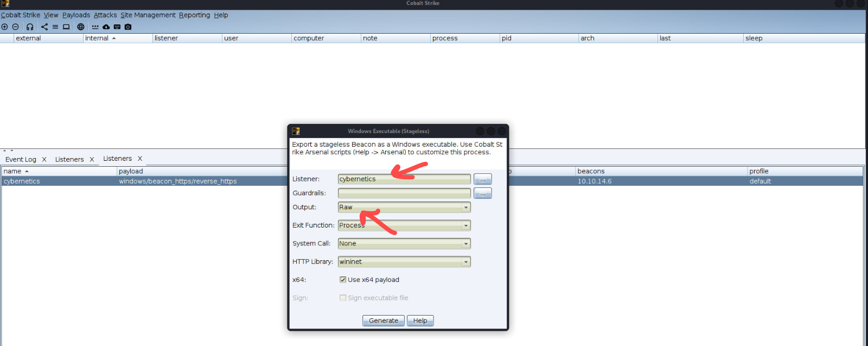
Task: Click the default profile cell
Action: (x=760, y=181)
